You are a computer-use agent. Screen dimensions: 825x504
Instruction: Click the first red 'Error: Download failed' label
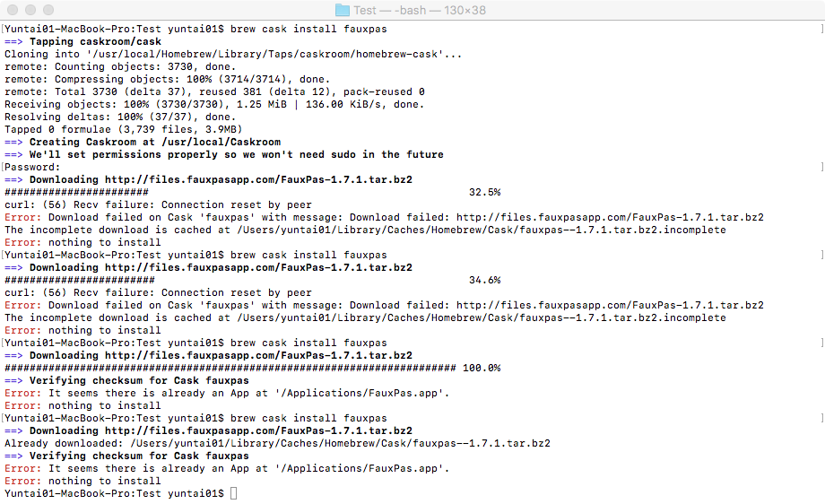pos(22,218)
